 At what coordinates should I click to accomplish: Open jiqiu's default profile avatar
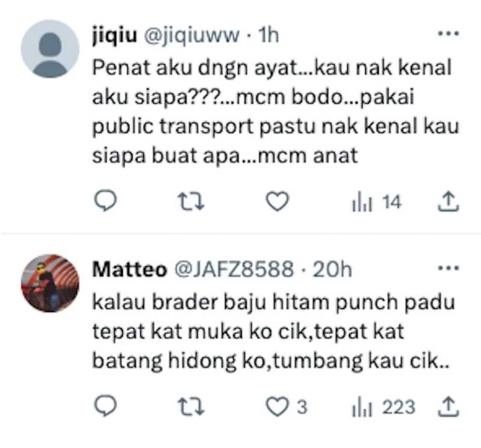pyautogui.click(x=50, y=49)
